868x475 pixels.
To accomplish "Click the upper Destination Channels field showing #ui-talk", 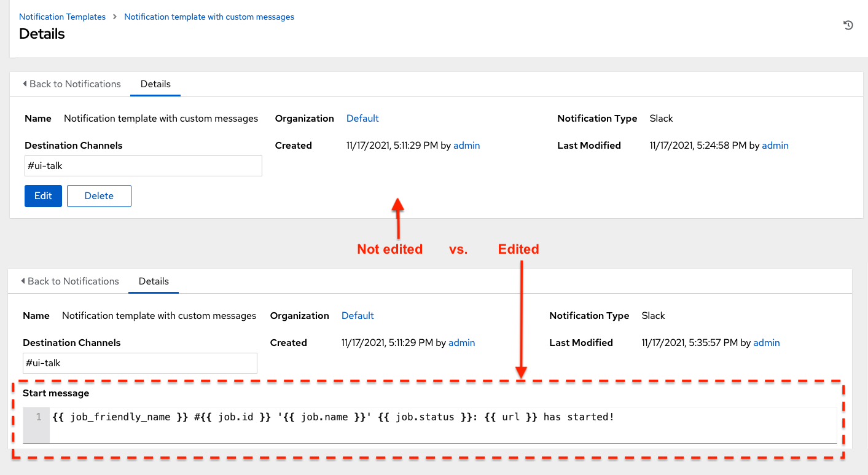I will pos(143,166).
